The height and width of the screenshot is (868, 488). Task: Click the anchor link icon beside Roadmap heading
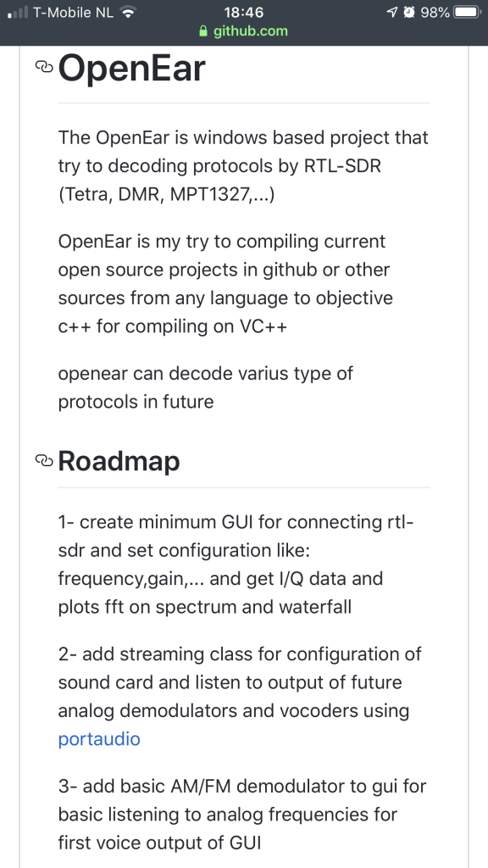[44, 460]
